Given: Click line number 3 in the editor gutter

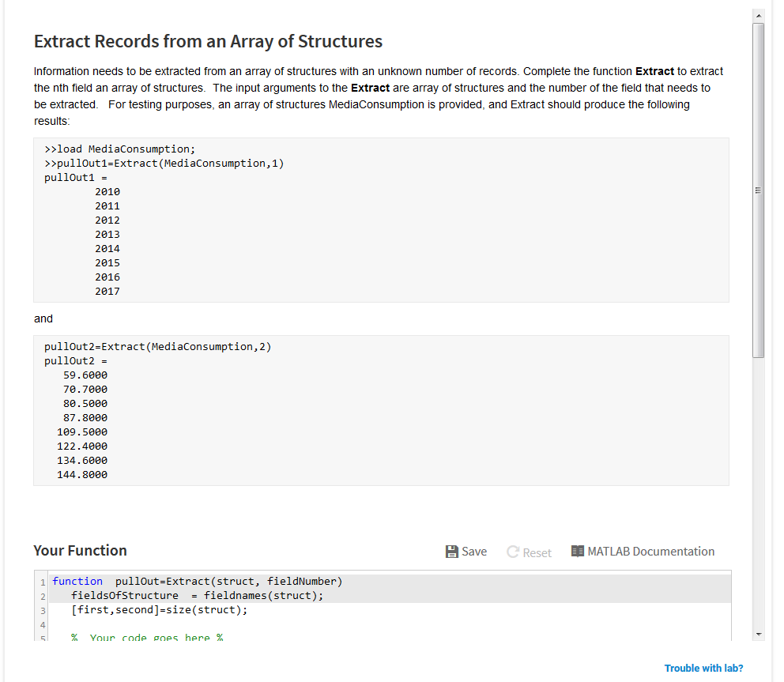Looking at the screenshot, I should (x=42, y=610).
